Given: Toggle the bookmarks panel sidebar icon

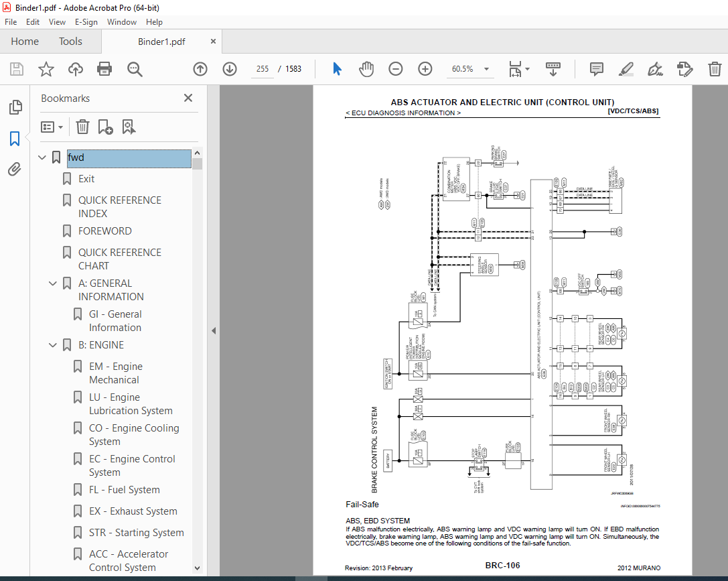Looking at the screenshot, I should [x=15, y=139].
